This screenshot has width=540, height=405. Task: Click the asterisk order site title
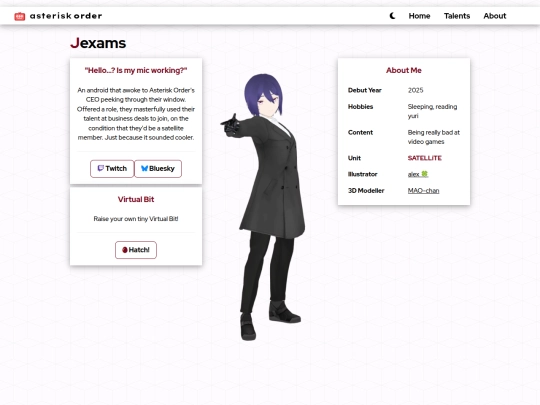coord(66,16)
